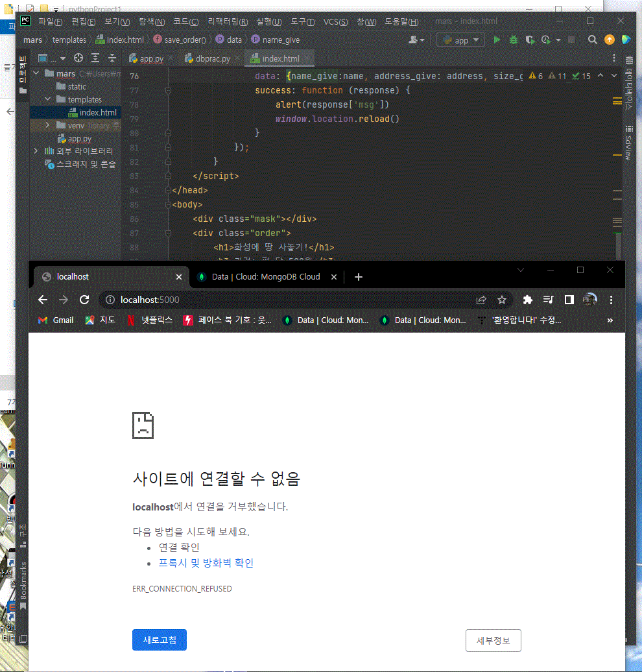Open the 파일(F) menu
Screen dimensions: 642x672
coord(50,21)
